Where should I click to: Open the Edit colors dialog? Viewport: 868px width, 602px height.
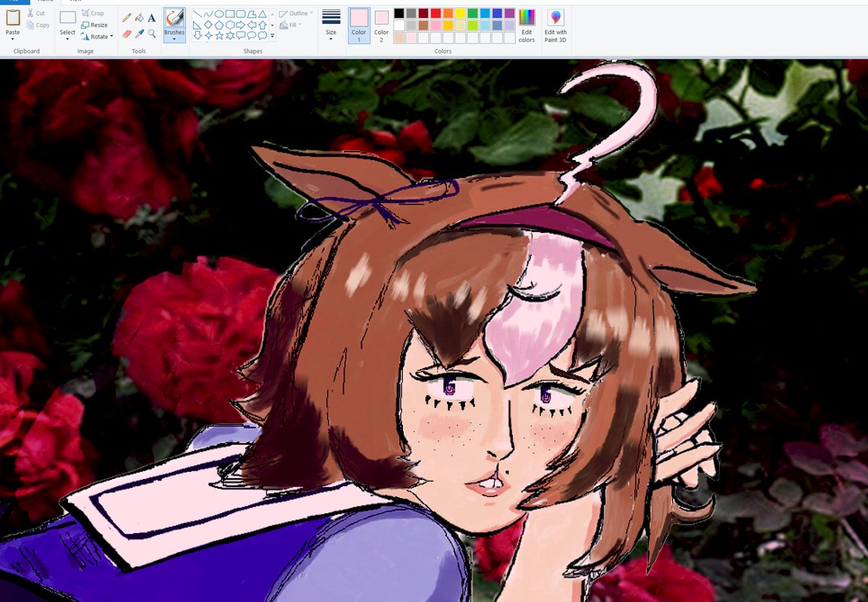click(x=527, y=25)
